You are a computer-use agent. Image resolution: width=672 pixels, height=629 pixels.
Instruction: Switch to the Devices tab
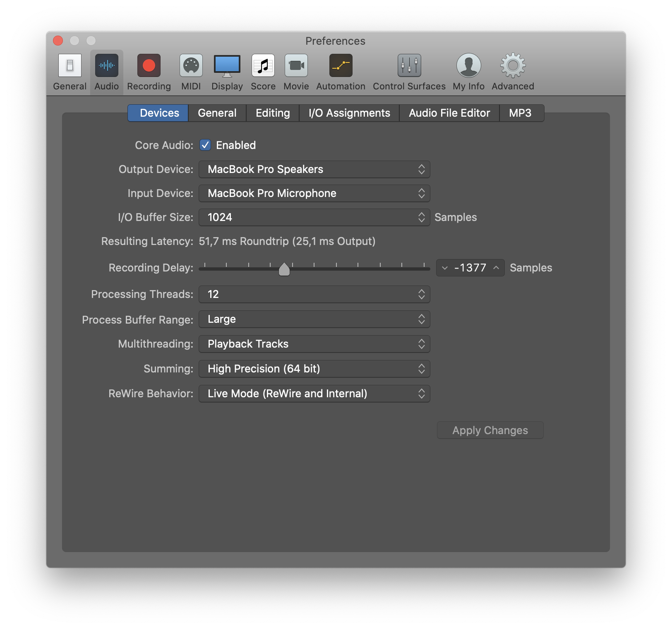pyautogui.click(x=158, y=113)
